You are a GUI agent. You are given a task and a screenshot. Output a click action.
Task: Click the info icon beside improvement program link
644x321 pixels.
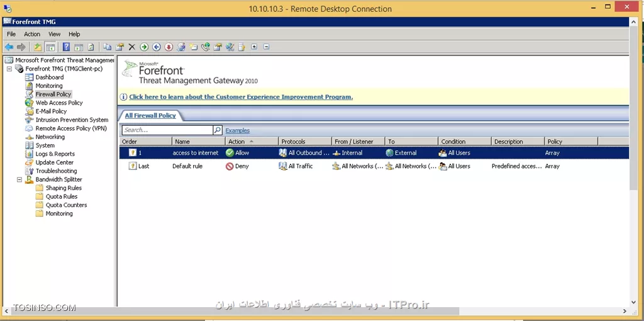(x=123, y=97)
